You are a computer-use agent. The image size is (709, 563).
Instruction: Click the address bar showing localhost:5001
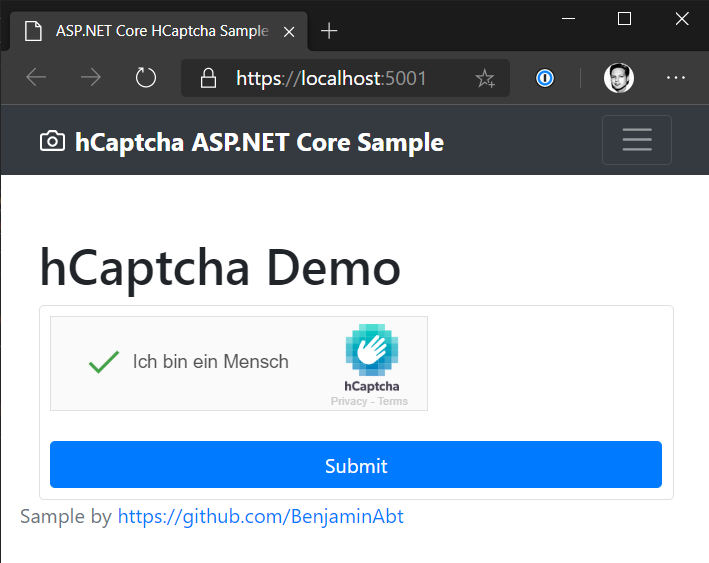pyautogui.click(x=345, y=78)
